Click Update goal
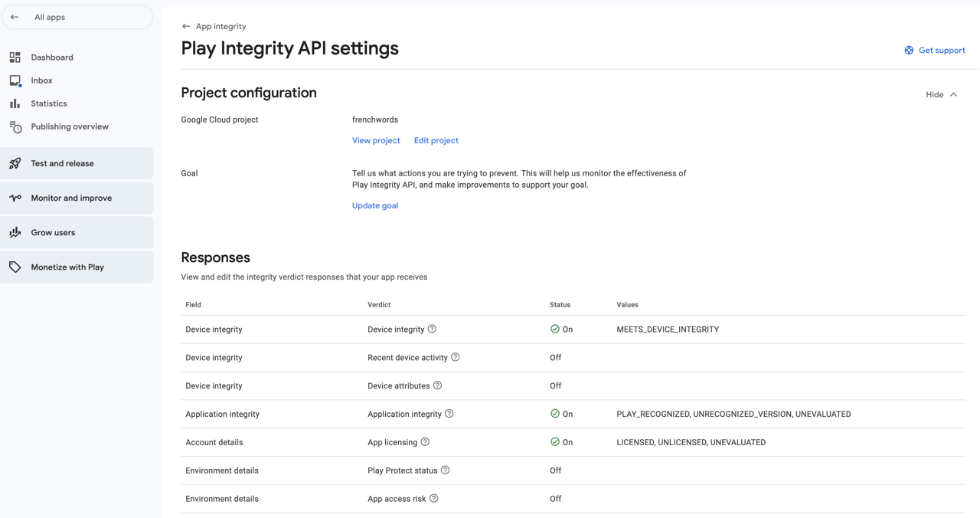 tap(374, 205)
